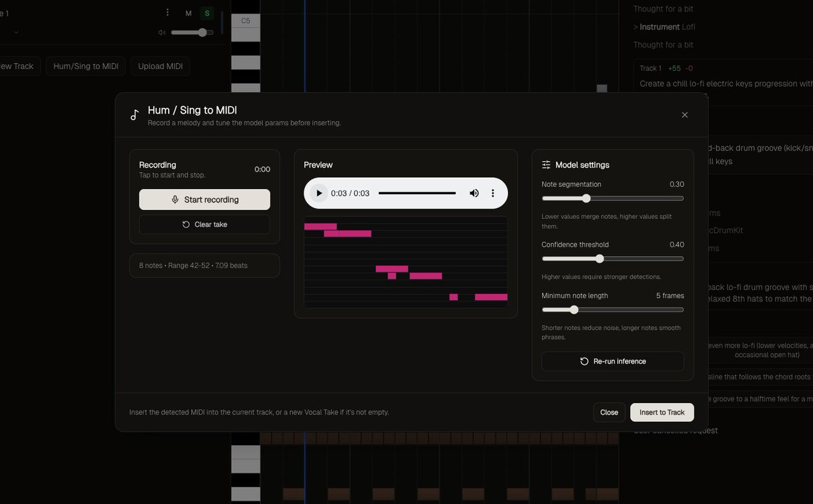
Task: Click the music note icon beside Hum / Sing to MIDI
Action: 134,115
